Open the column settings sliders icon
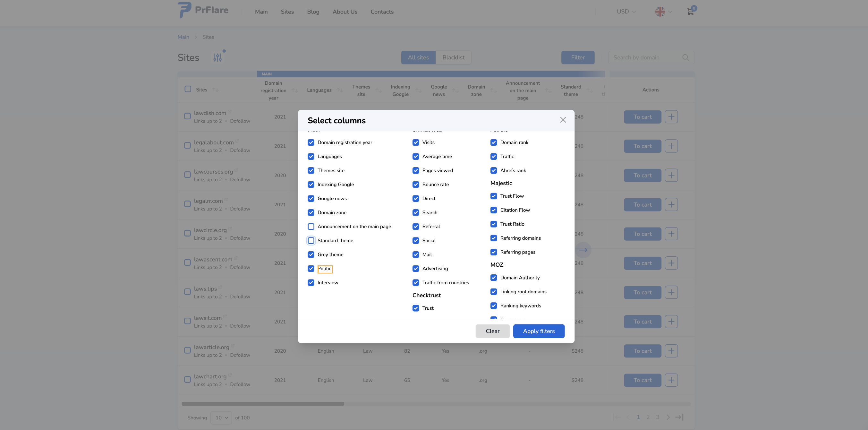Viewport: 868px width, 430px height. 218,58
